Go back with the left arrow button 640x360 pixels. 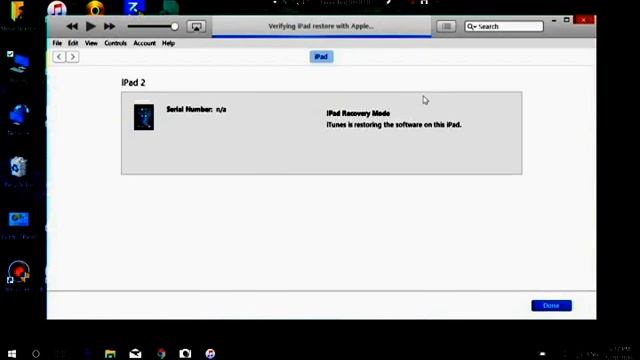coord(59,57)
